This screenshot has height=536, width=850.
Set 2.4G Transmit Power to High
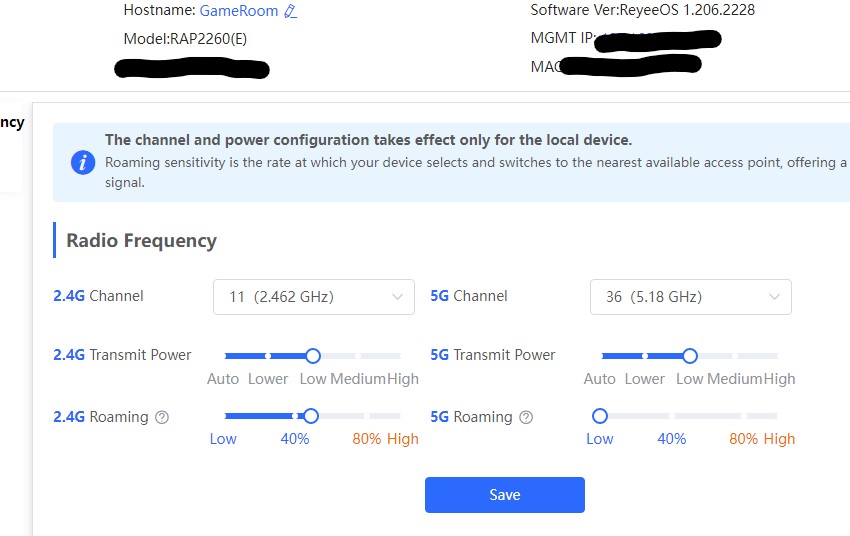[x=399, y=355]
